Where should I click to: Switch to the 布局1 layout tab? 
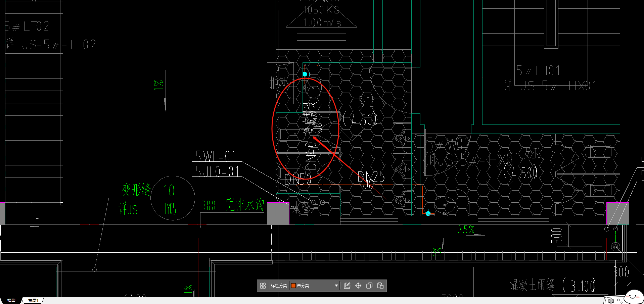click(33, 300)
